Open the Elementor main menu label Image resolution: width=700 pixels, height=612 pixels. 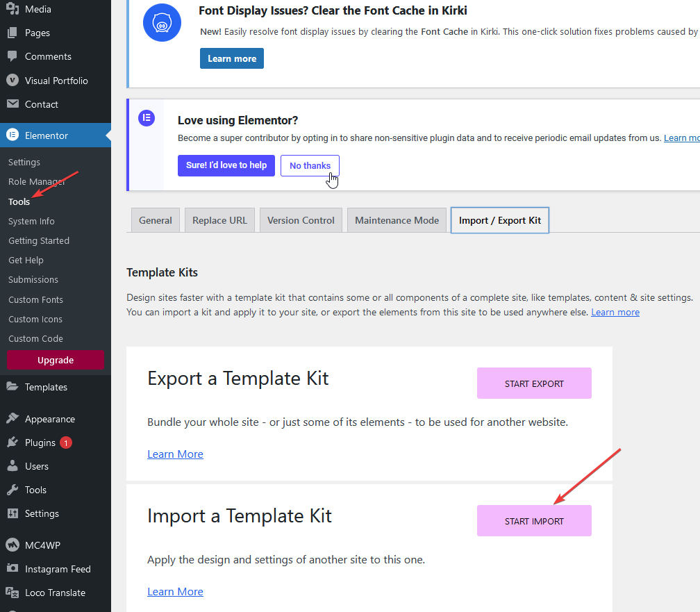47,135
